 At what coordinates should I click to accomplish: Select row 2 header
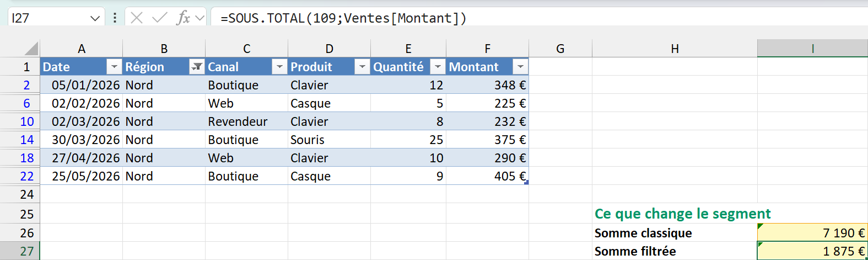pos(20,85)
